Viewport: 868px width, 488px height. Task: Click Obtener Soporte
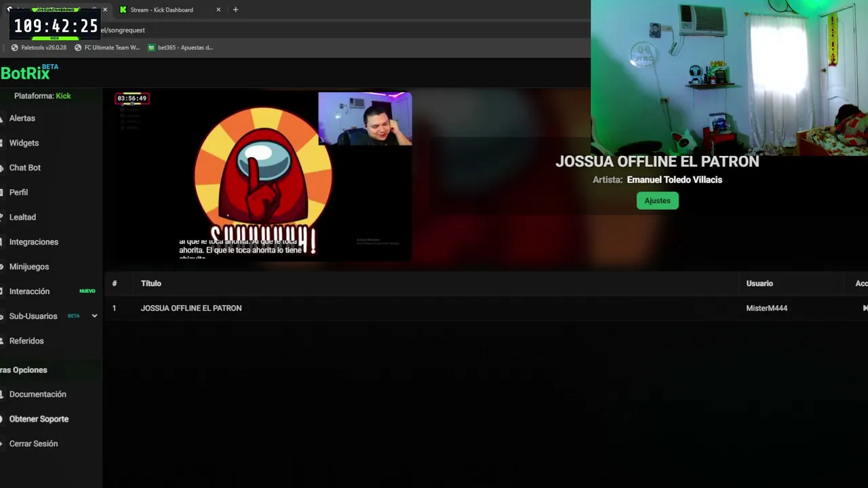(39, 419)
